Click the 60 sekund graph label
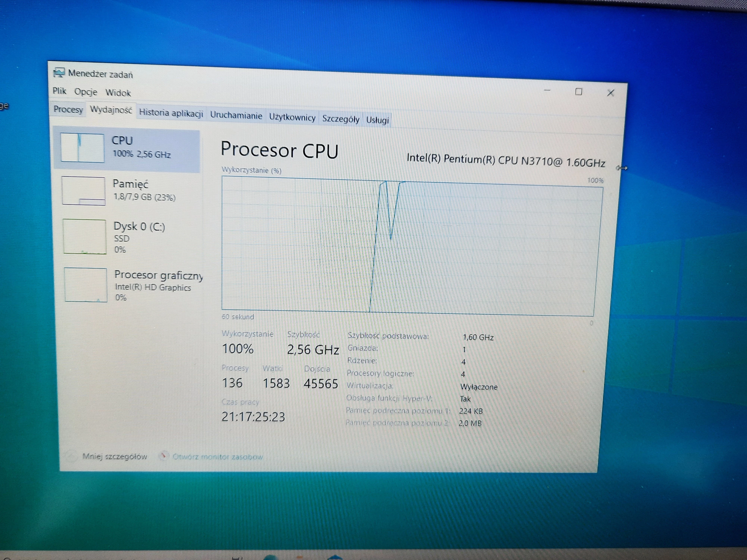 click(238, 317)
